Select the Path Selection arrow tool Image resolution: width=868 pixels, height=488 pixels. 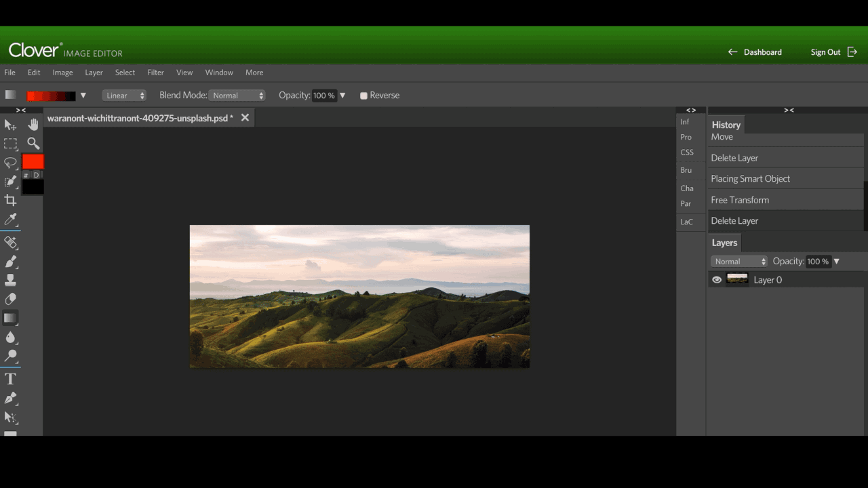pyautogui.click(x=10, y=417)
